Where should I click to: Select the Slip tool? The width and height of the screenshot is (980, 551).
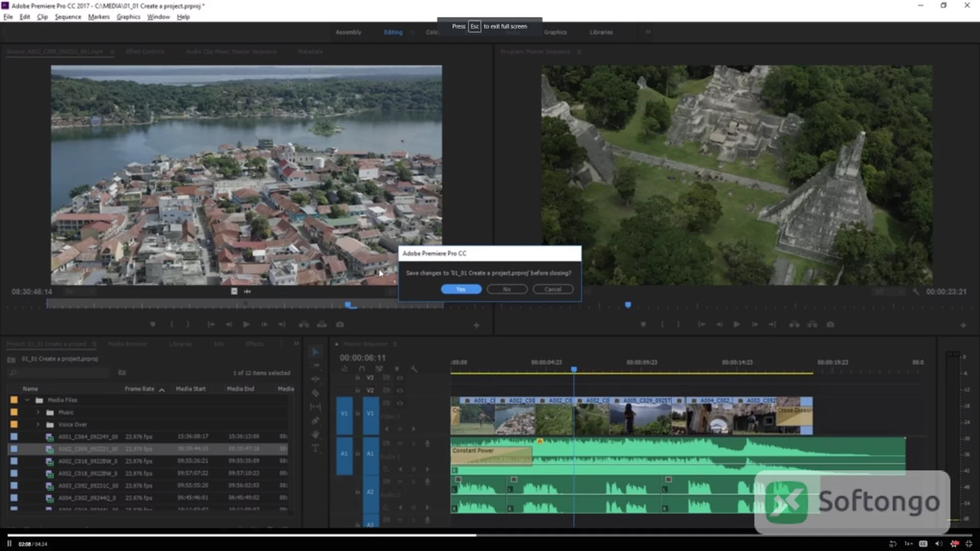tap(315, 407)
